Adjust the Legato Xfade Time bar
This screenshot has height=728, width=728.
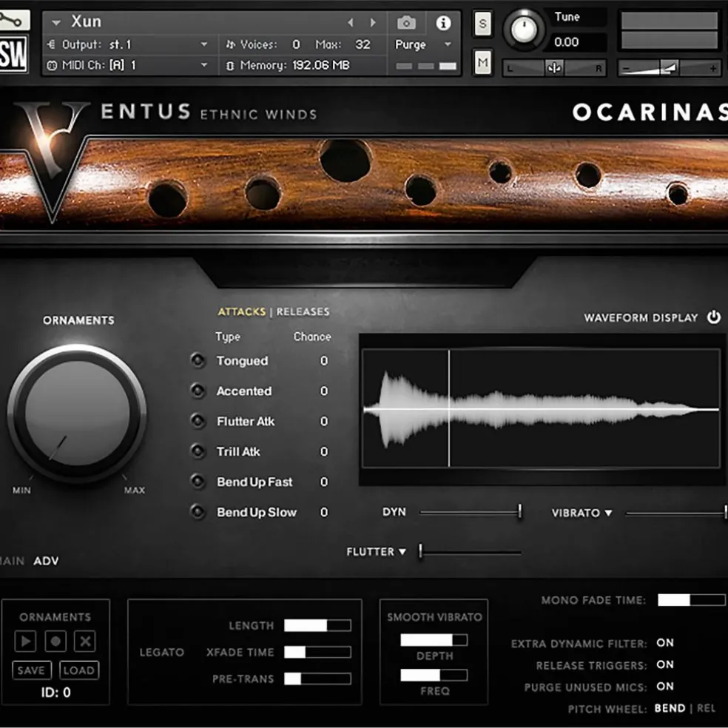click(317, 652)
